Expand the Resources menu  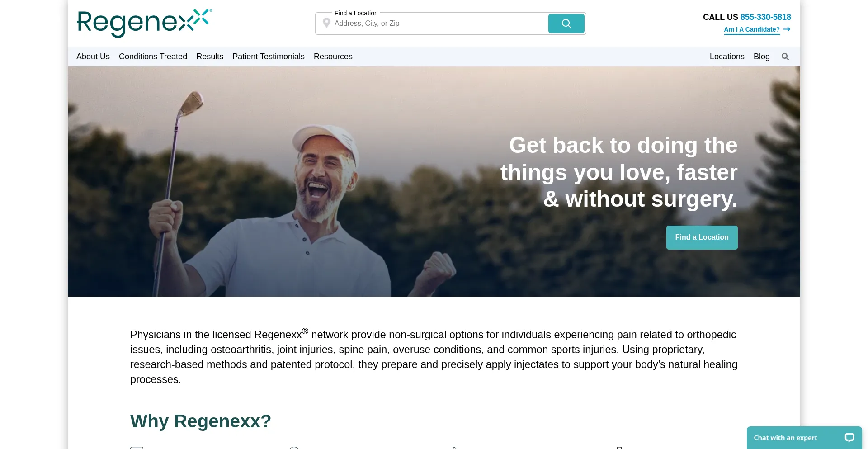coord(333,57)
